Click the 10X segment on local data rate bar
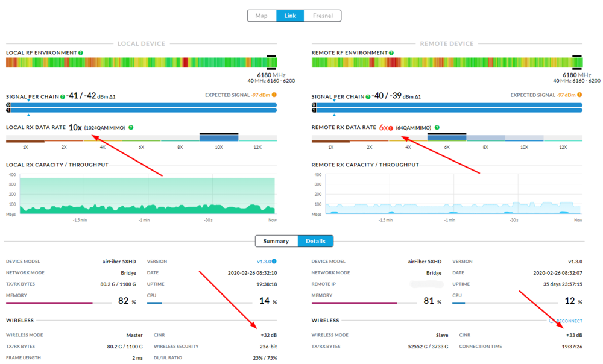This screenshot has height=364, width=603. tap(219, 138)
